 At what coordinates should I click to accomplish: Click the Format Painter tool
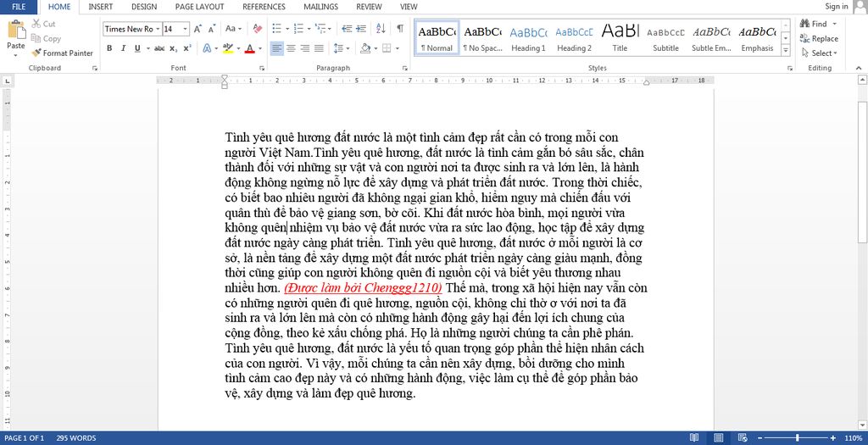(62, 53)
